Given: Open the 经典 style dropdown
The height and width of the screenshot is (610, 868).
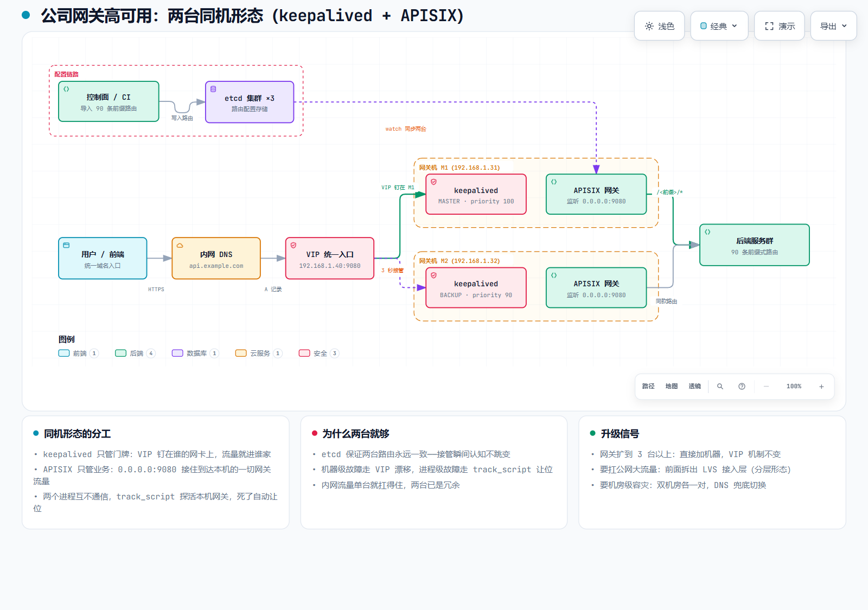Looking at the screenshot, I should tap(719, 26).
